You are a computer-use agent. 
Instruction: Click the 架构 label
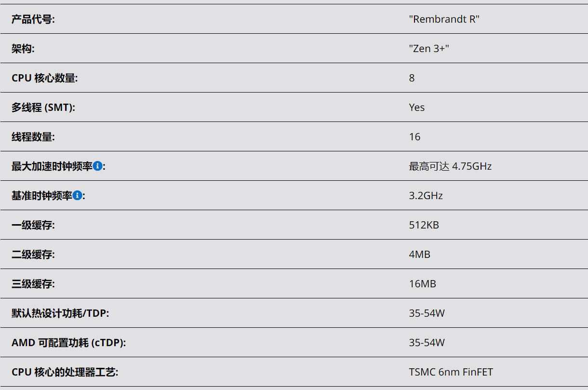[x=23, y=49]
